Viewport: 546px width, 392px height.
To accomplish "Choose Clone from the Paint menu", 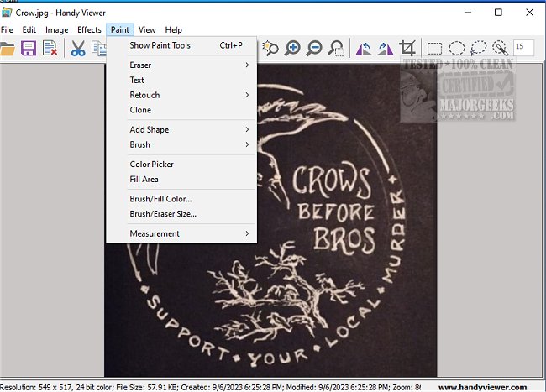I will [140, 110].
